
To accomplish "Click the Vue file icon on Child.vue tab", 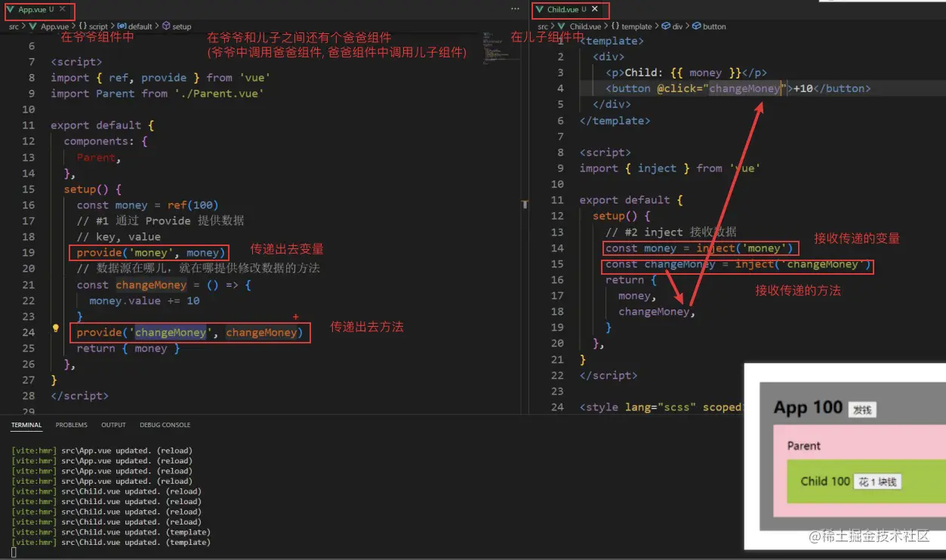I will (x=538, y=10).
